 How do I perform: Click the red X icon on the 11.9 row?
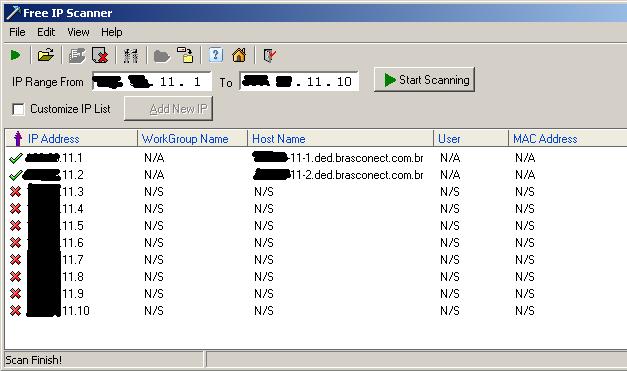click(x=16, y=294)
